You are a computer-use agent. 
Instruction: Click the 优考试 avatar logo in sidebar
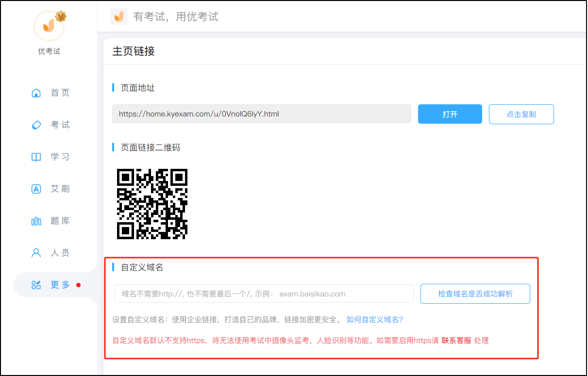[x=49, y=26]
